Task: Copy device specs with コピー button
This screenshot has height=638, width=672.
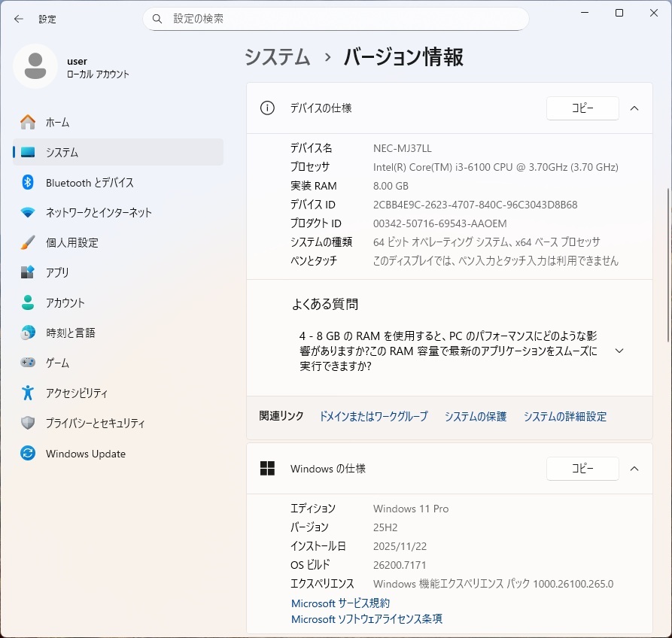Action: click(x=582, y=108)
